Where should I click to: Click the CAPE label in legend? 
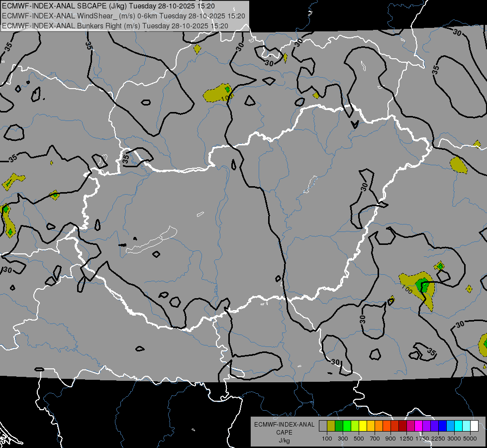pyautogui.click(x=284, y=433)
